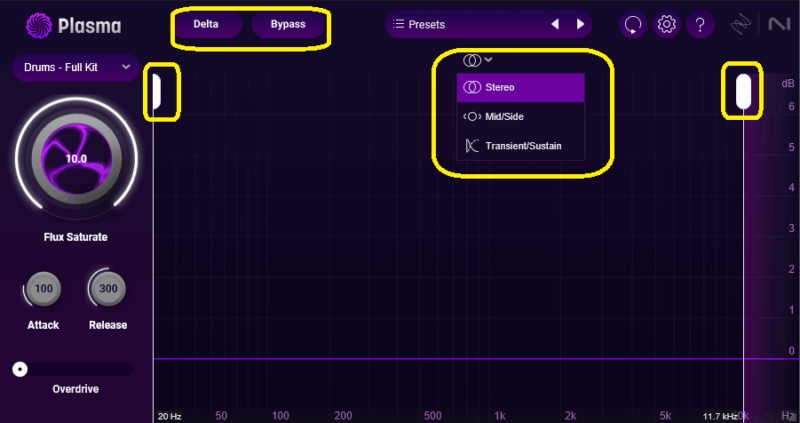Select Mid/Side processing mode
Screen dimensions: 800x423
coord(520,117)
